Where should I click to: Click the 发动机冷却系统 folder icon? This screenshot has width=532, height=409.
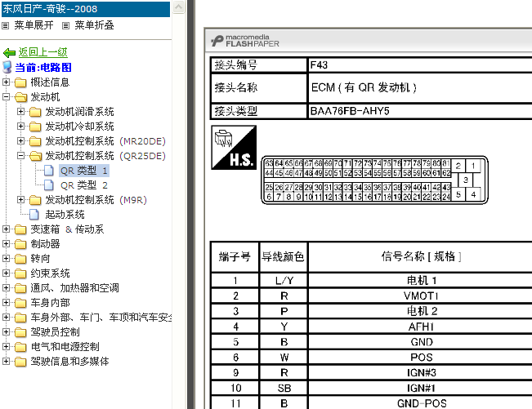pos(35,127)
